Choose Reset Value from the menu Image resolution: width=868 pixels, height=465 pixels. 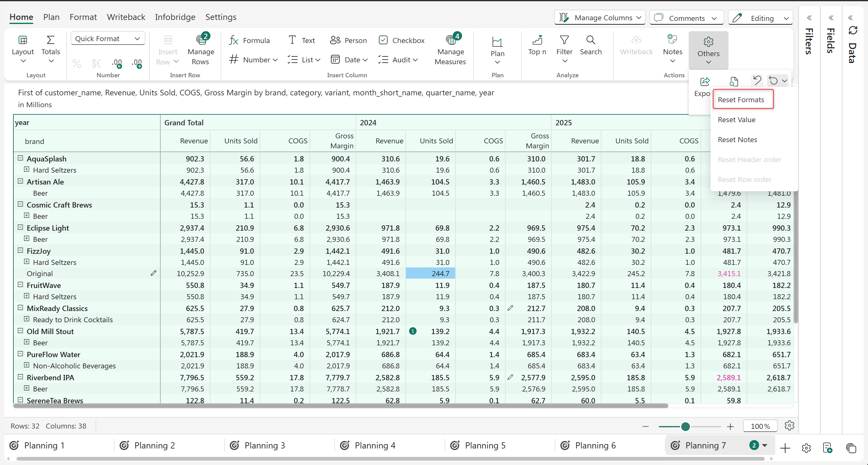736,120
